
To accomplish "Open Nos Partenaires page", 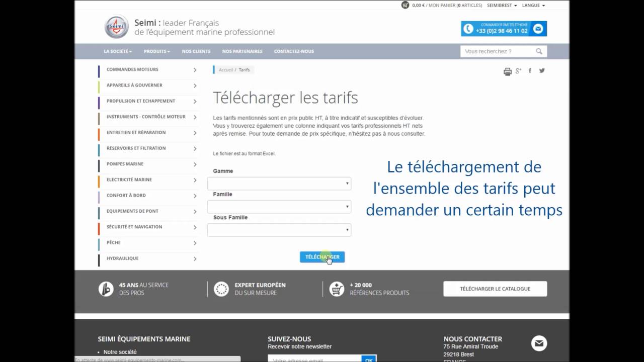I will coord(242,51).
